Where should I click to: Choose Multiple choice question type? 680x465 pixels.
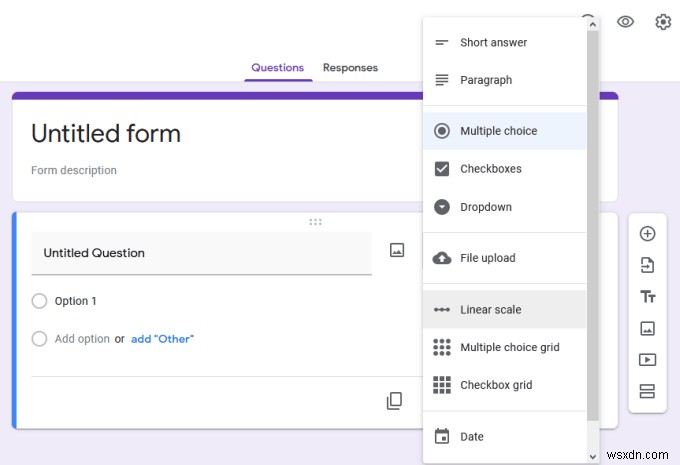(x=498, y=131)
